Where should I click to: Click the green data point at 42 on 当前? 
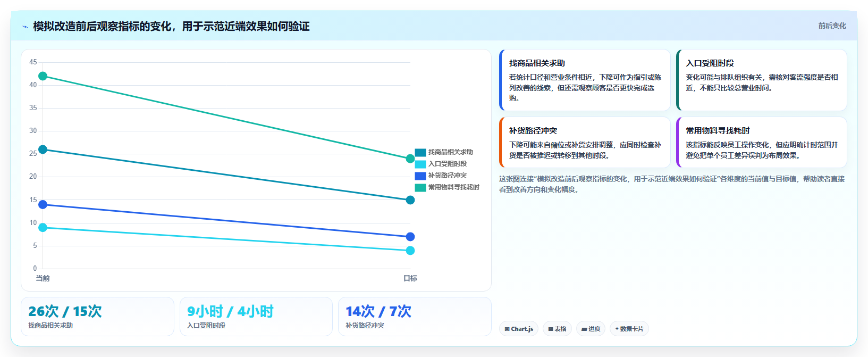point(43,76)
